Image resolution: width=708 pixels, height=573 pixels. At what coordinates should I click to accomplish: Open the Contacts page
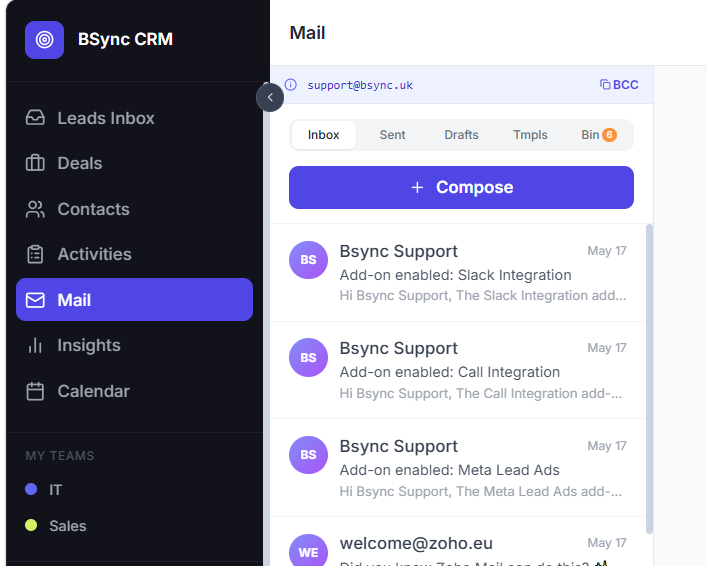click(135, 209)
